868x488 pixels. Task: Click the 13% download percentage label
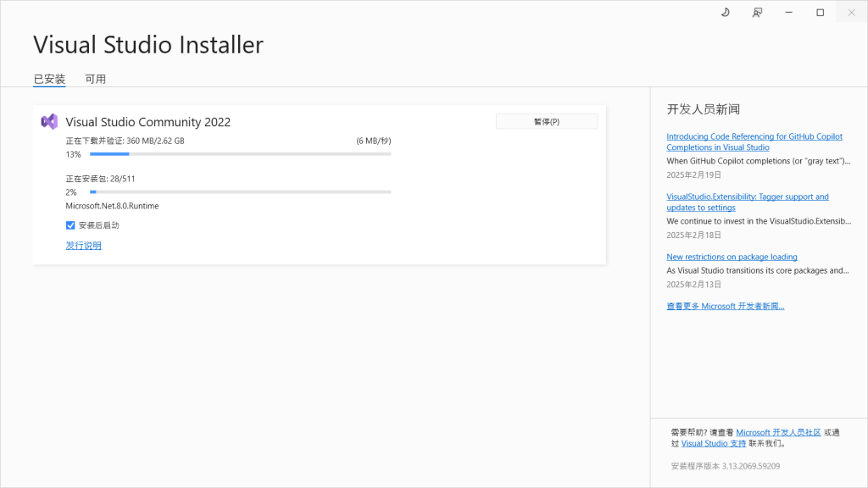(73, 154)
